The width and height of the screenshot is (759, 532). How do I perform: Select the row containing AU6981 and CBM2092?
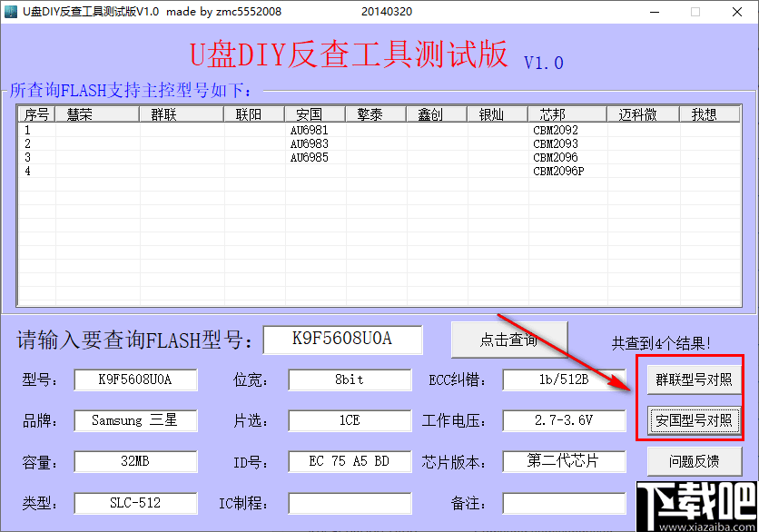click(x=363, y=130)
